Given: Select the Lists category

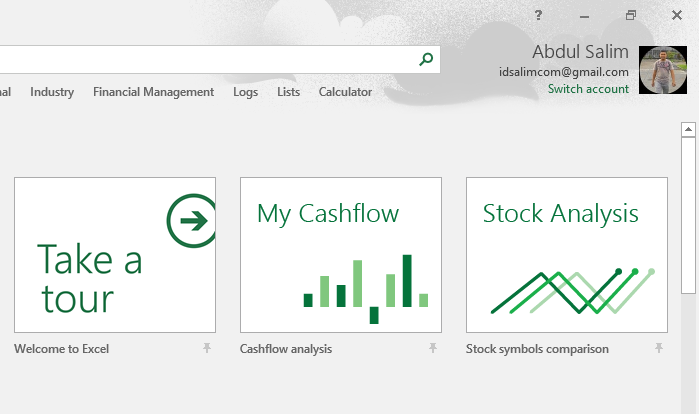Looking at the screenshot, I should point(288,92).
